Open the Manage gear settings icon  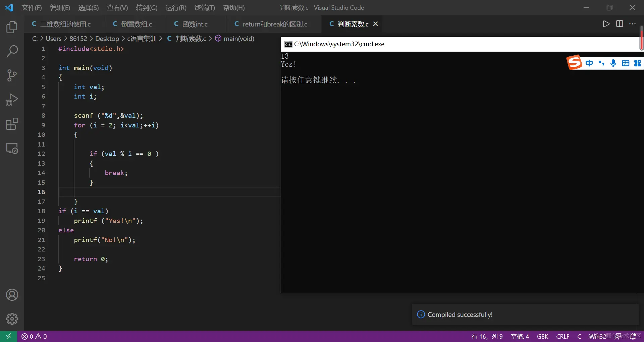click(12, 319)
